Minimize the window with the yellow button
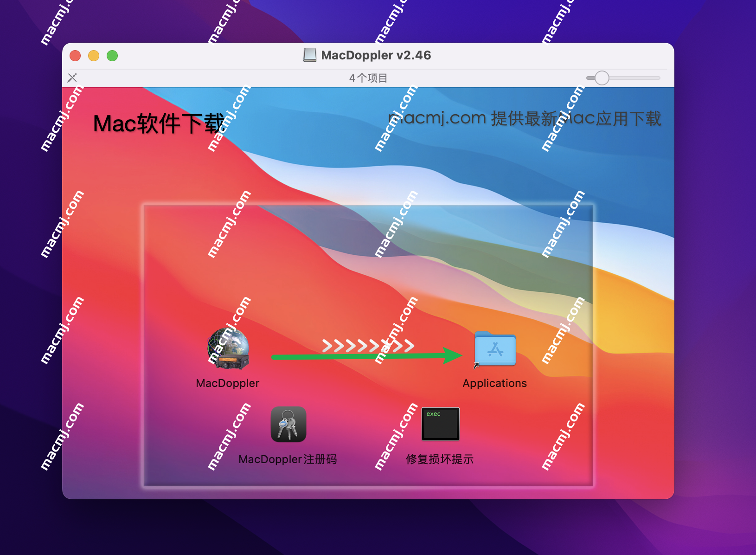The image size is (756, 555). click(94, 56)
